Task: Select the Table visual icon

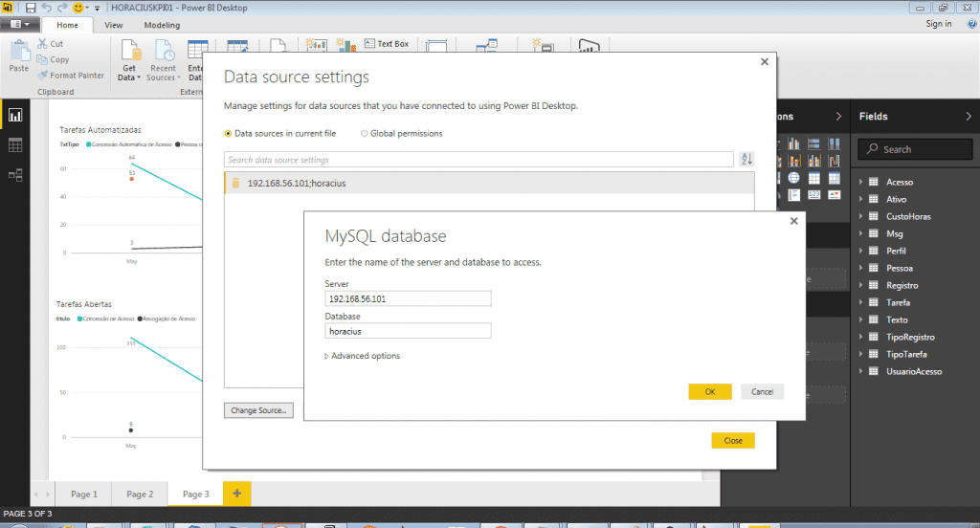Action: click(x=813, y=178)
